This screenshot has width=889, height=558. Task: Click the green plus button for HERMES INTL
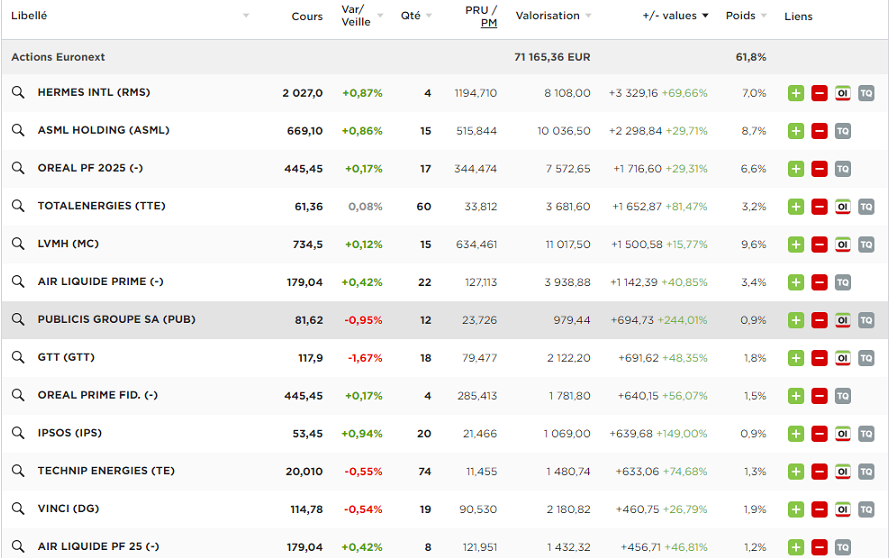[x=796, y=93]
